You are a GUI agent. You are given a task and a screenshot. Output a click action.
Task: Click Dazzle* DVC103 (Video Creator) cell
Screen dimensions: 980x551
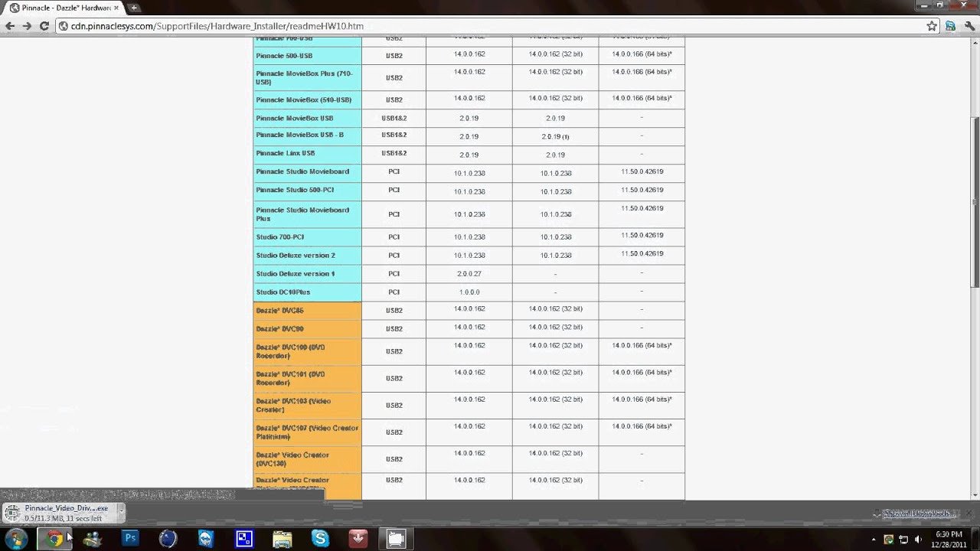pos(307,406)
